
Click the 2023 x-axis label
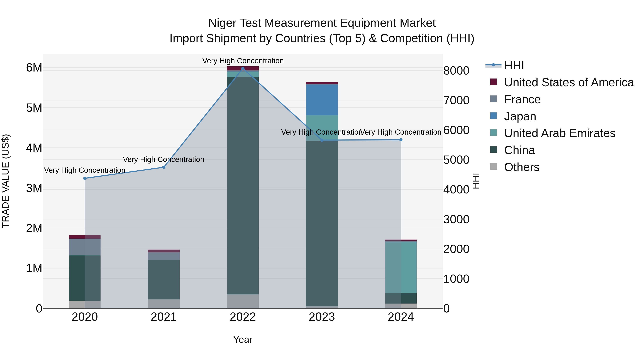point(322,317)
